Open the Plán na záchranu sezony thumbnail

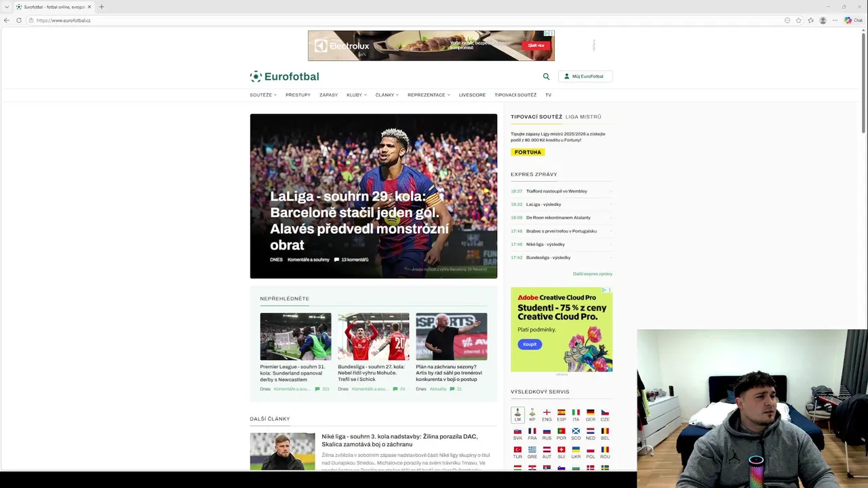pyautogui.click(x=452, y=336)
